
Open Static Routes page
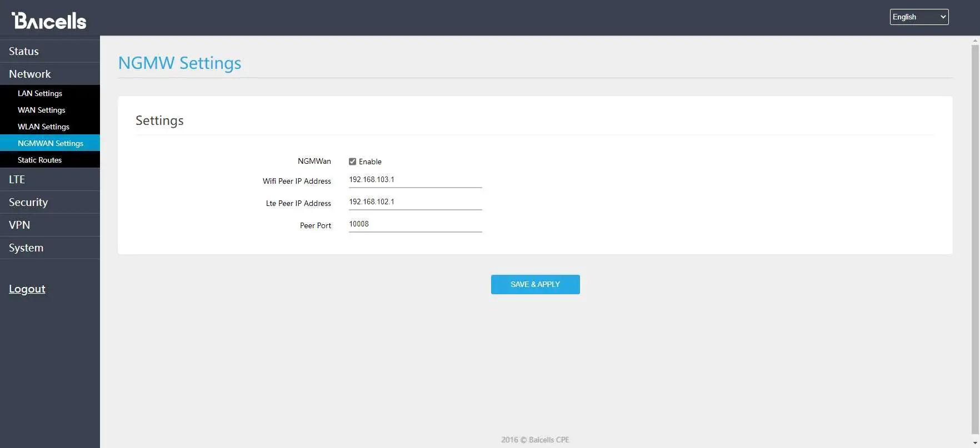coord(50,160)
